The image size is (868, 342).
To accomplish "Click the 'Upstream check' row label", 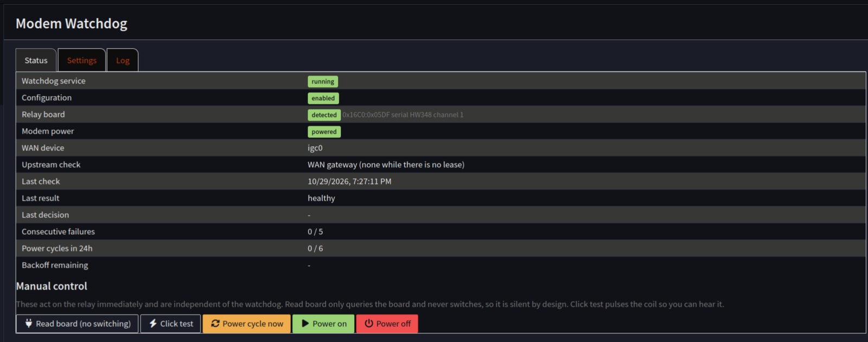I will click(50, 165).
